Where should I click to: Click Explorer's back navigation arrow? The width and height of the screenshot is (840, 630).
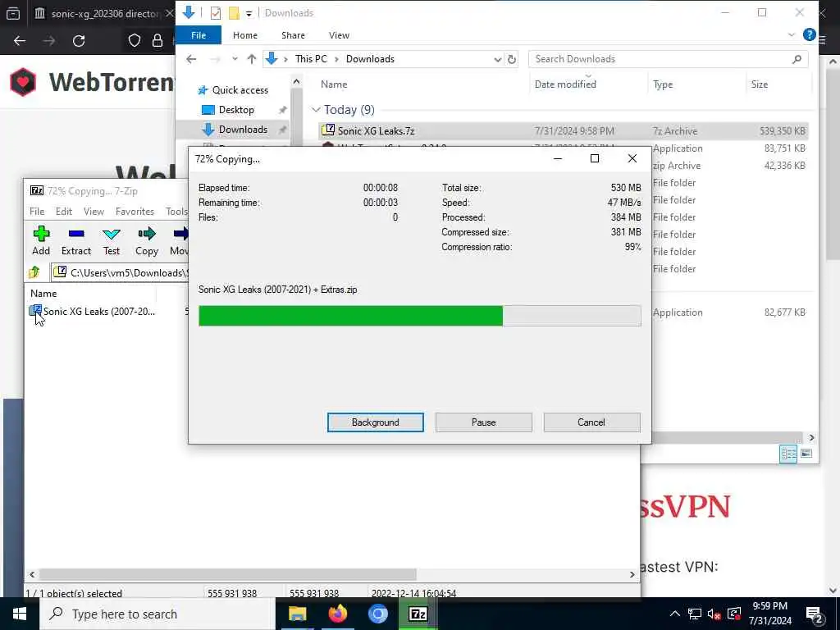coord(191,59)
